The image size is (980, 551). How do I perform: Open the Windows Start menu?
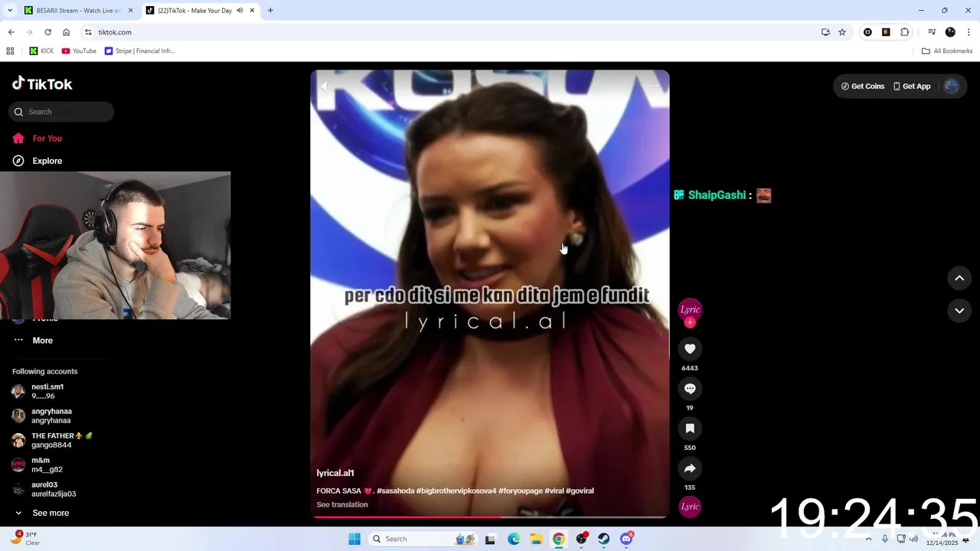pos(354,539)
